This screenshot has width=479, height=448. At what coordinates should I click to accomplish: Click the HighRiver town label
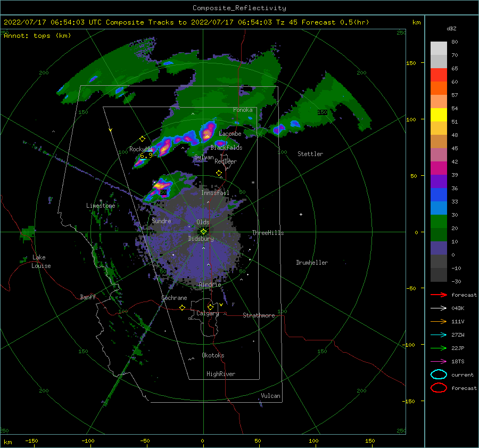tap(221, 374)
